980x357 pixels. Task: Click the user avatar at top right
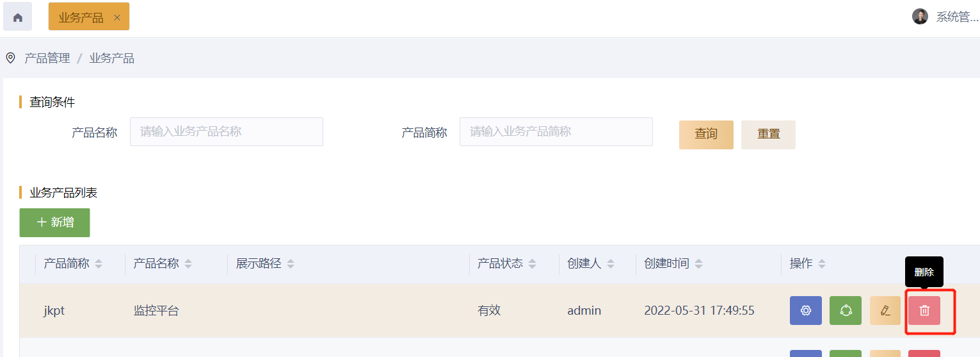click(920, 17)
